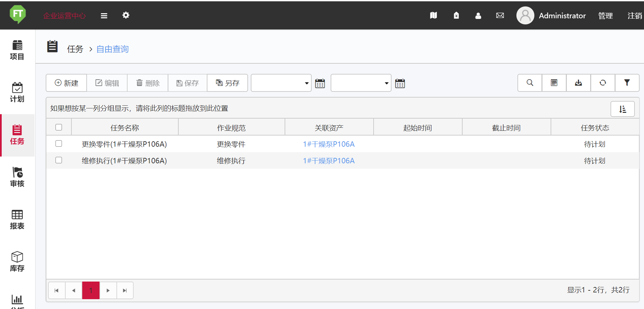Image resolution: width=644 pixels, height=309 pixels.
Task: Click the export download icon
Action: 578,83
